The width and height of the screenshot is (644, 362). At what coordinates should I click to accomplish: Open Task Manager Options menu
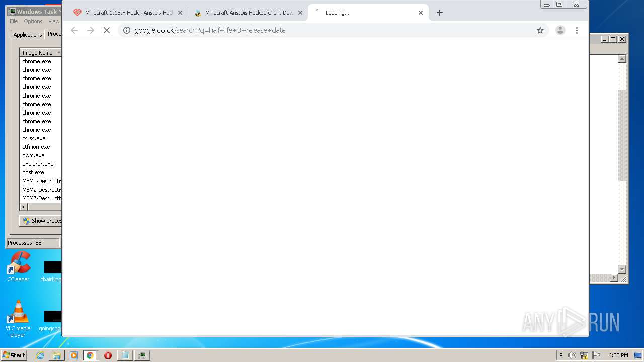click(33, 21)
